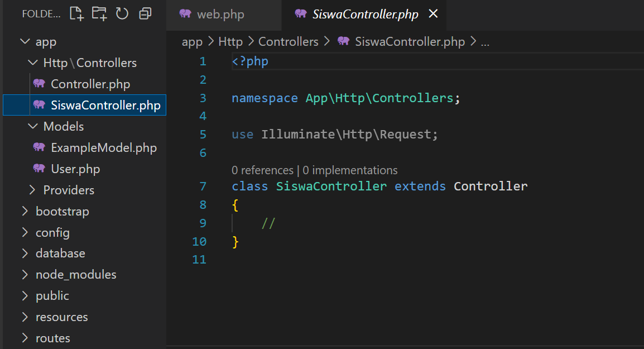Image resolution: width=644 pixels, height=349 pixels.
Task: Collapse the Models folder
Action: pyautogui.click(x=63, y=127)
